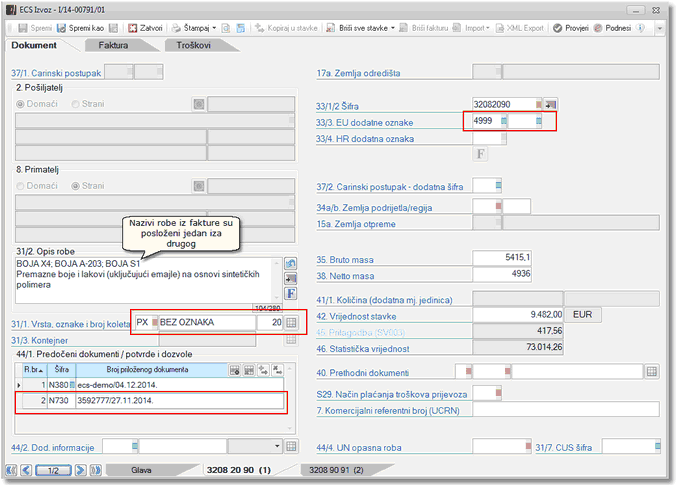The width and height of the screenshot is (678, 488).
Task: Click Briši fakturu toolbar button
Action: coord(424,28)
